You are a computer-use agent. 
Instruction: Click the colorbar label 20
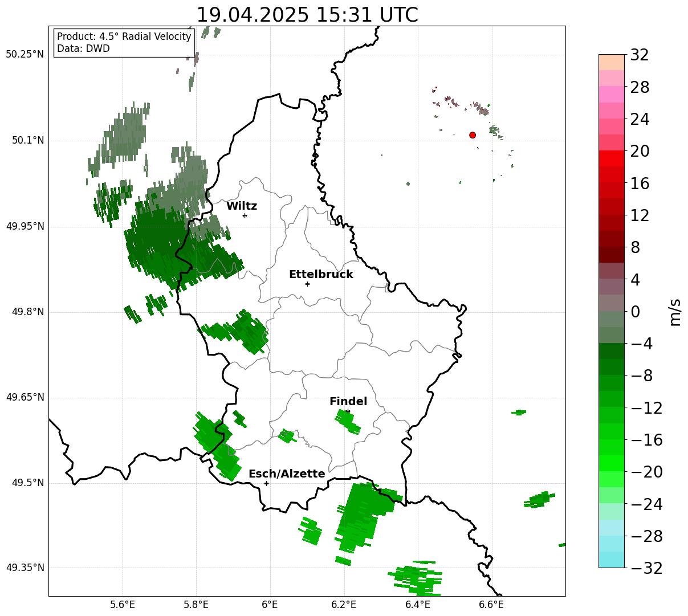click(x=640, y=152)
